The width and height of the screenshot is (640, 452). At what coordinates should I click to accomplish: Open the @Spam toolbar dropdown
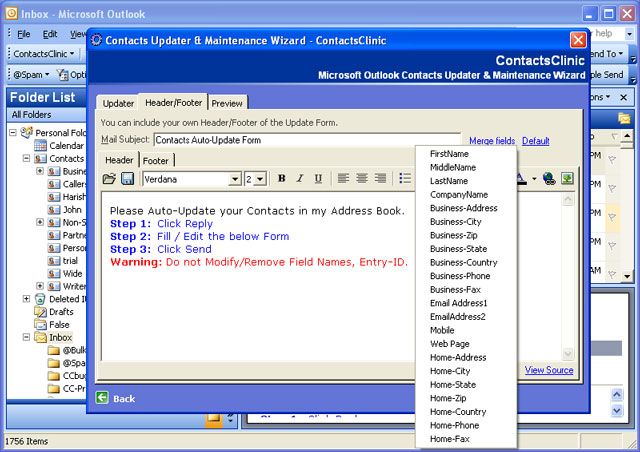pyautogui.click(x=31, y=75)
